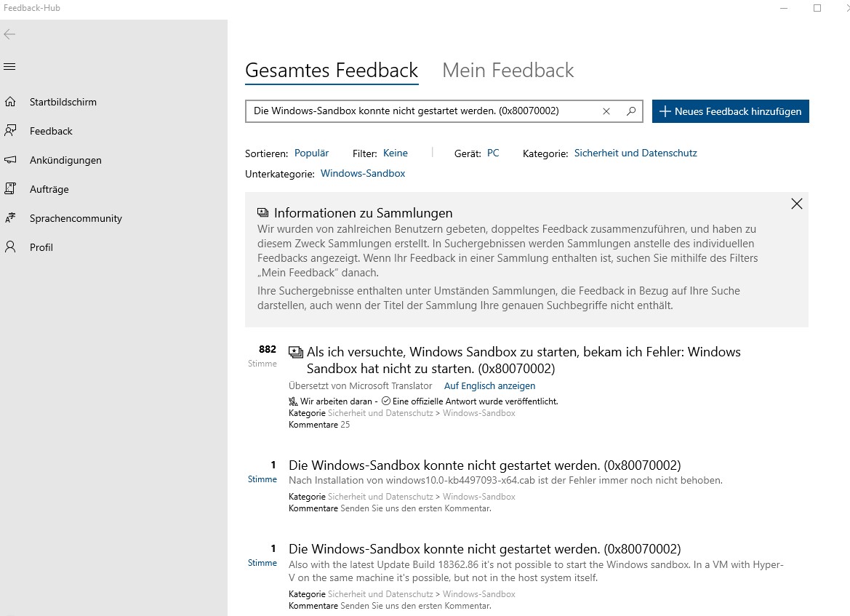Image resolution: width=850 pixels, height=616 pixels.
Task: Maximize the Feedback-Hub window
Action: [817, 8]
